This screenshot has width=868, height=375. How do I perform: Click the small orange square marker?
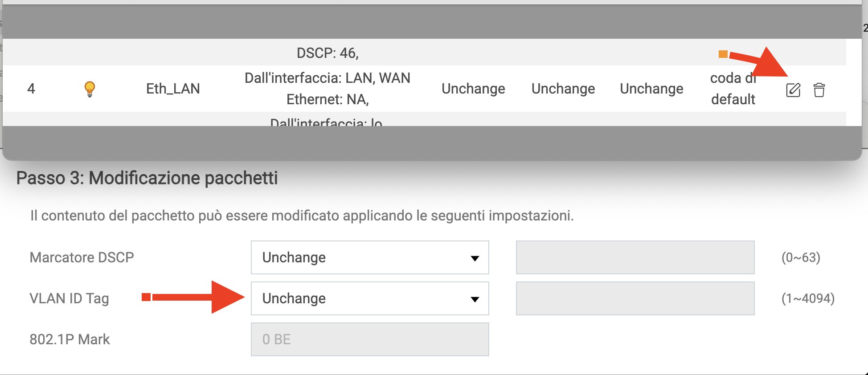coord(723,54)
